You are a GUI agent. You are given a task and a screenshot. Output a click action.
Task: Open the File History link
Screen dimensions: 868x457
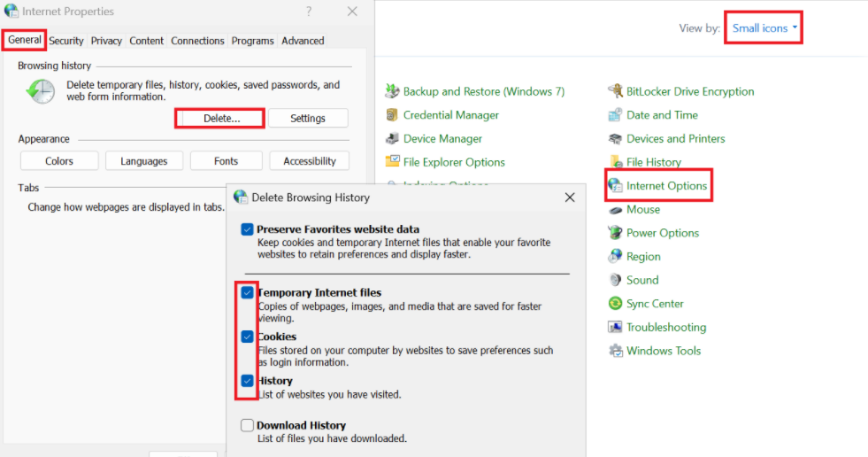[654, 162]
